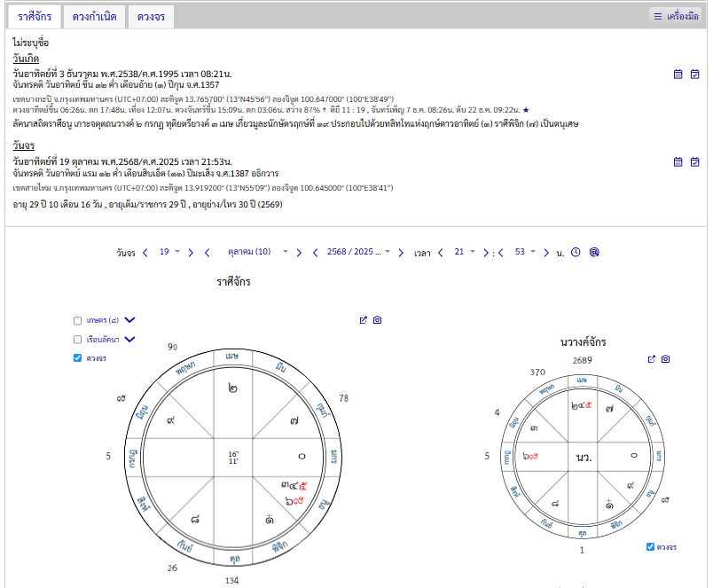The height and width of the screenshot is (588, 713).
Task: Increase the hour value
Action: [486, 253]
